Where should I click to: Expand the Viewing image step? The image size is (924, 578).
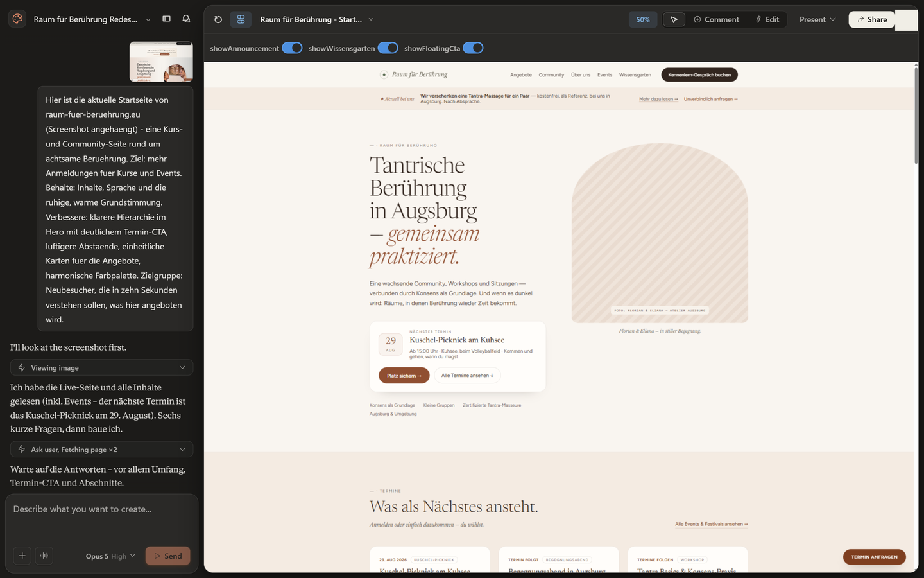tap(101, 367)
